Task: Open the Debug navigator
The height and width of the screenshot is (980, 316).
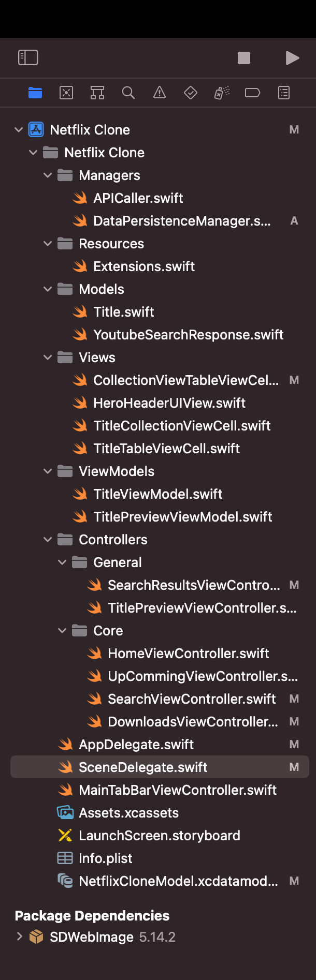Action: coord(221,93)
